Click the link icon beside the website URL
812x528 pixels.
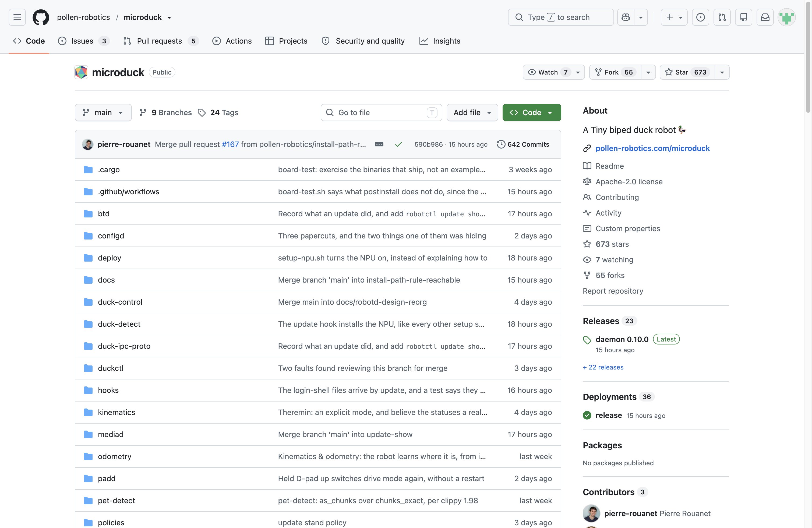pyautogui.click(x=587, y=149)
